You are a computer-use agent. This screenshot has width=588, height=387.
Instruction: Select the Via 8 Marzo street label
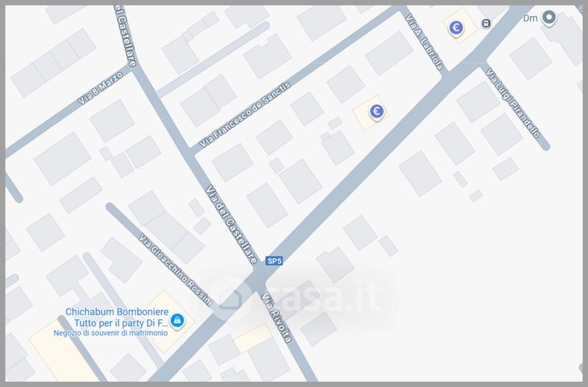click(x=100, y=88)
